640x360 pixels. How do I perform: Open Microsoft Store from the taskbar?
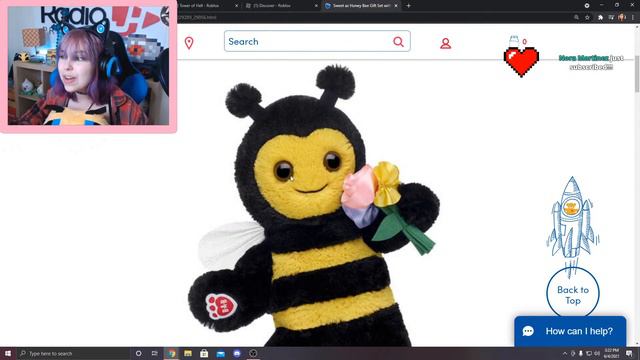204,353
